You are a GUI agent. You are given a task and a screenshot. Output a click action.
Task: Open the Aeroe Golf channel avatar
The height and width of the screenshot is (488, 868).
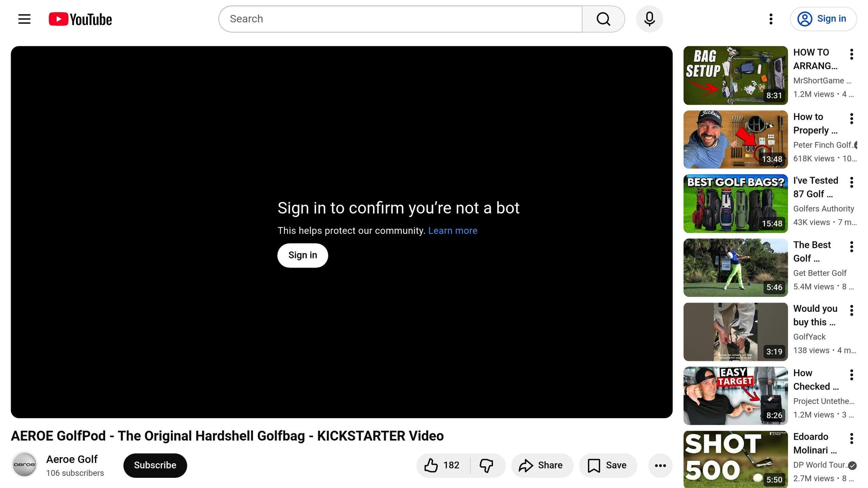(25, 465)
